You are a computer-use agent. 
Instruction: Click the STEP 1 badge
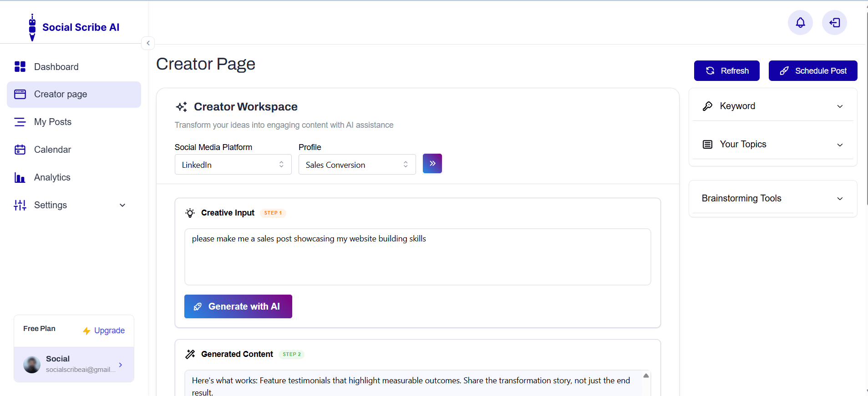click(273, 213)
